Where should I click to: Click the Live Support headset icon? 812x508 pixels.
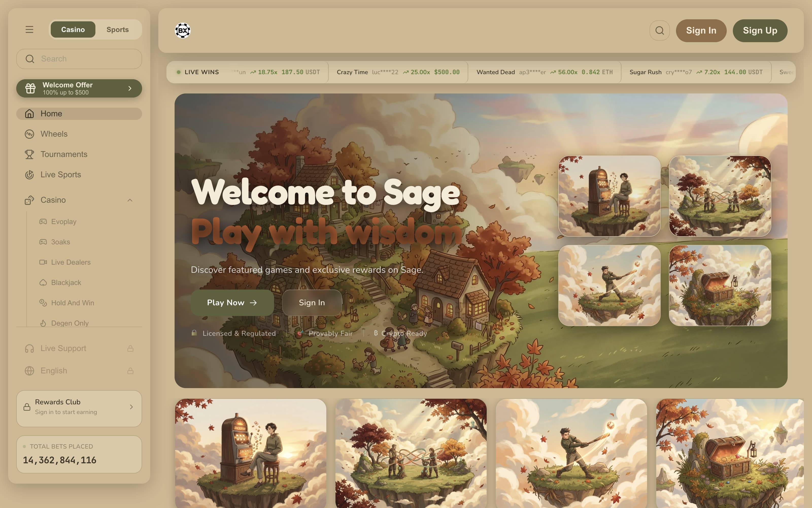click(29, 348)
